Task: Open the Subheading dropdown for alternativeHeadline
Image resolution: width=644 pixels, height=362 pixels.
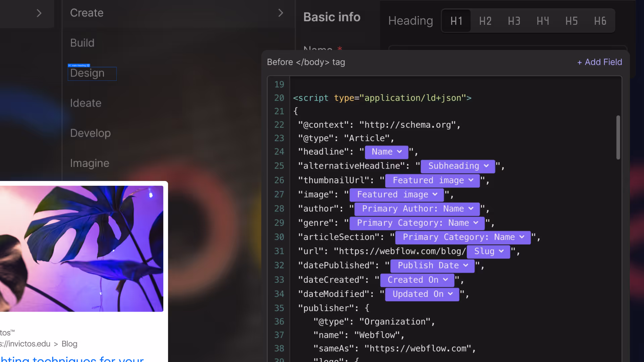Action: point(457,166)
